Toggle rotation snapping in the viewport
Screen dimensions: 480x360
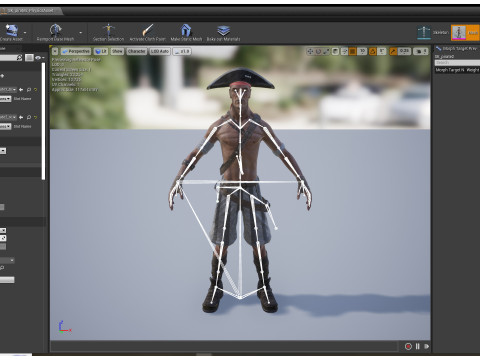pyautogui.click(x=372, y=51)
